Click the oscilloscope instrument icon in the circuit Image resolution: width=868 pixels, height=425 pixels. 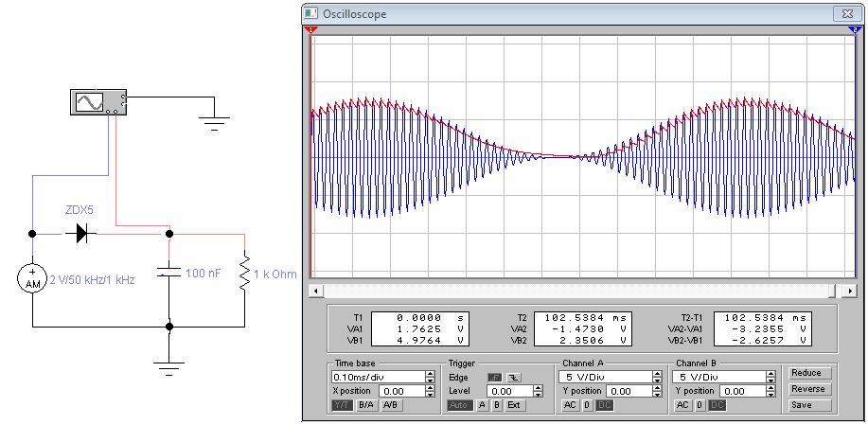coord(98,102)
